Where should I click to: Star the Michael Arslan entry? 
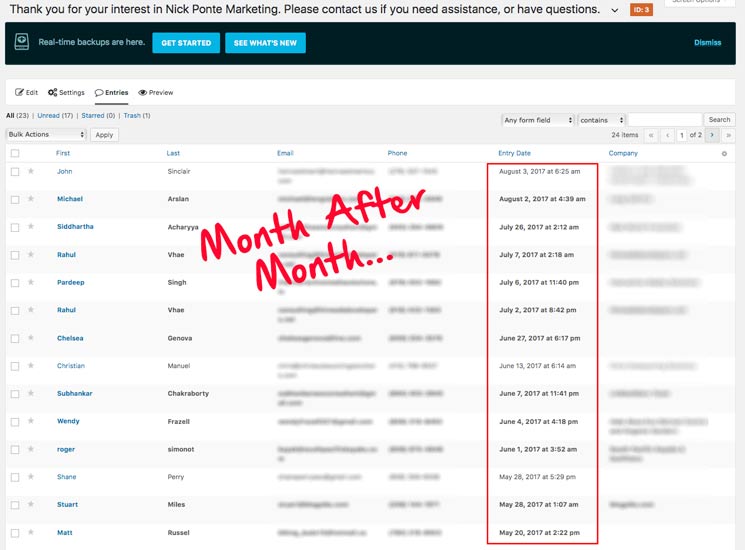click(31, 199)
